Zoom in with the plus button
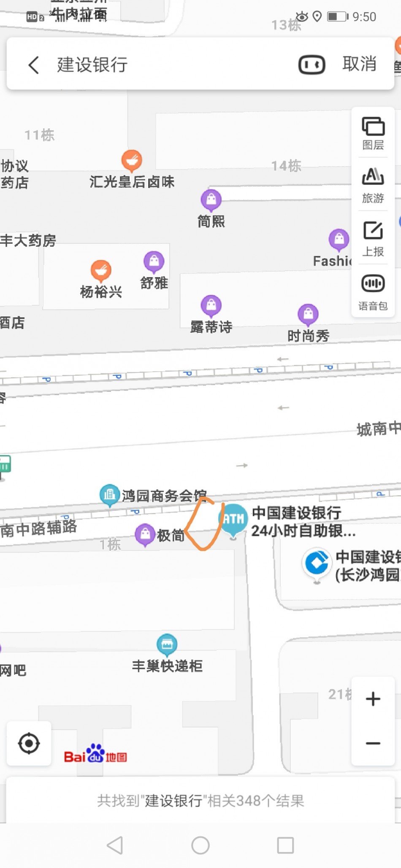 [373, 699]
